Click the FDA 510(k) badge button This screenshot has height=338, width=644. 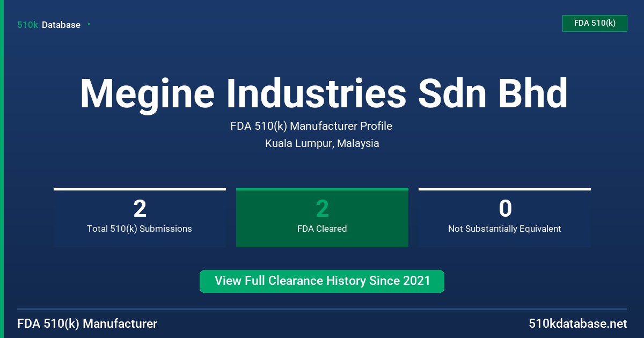tap(595, 23)
